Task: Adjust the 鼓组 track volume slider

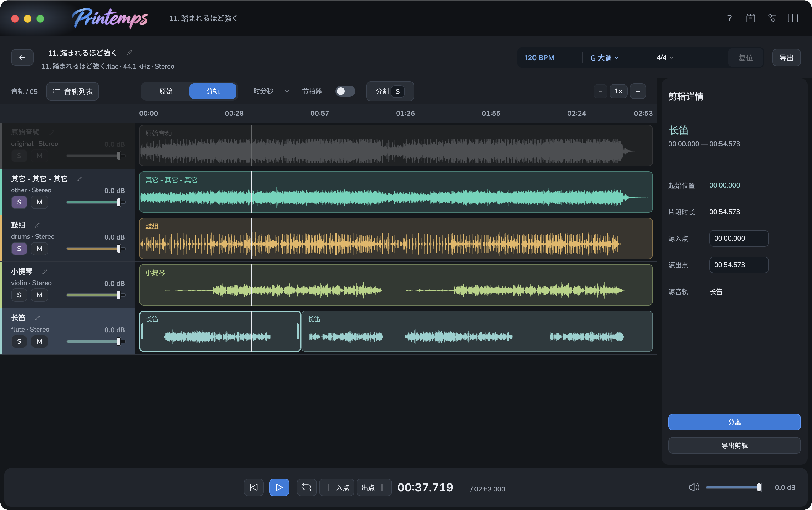Action: click(x=96, y=249)
